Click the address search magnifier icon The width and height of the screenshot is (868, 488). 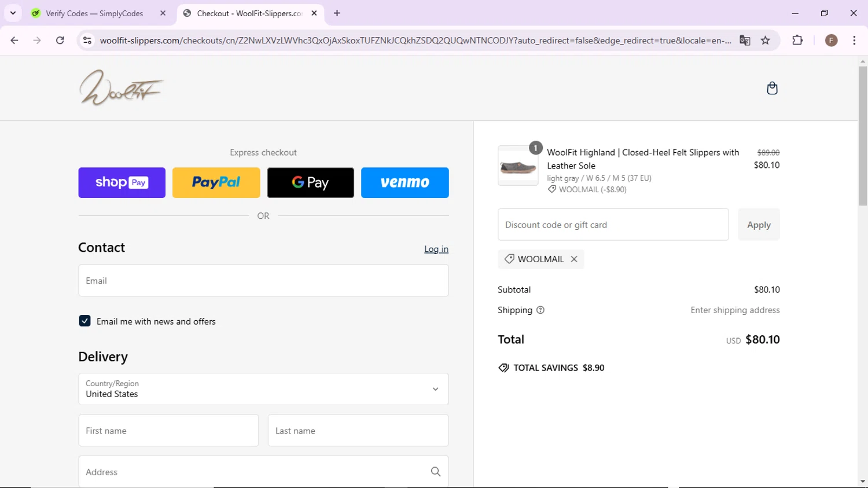pos(436,472)
